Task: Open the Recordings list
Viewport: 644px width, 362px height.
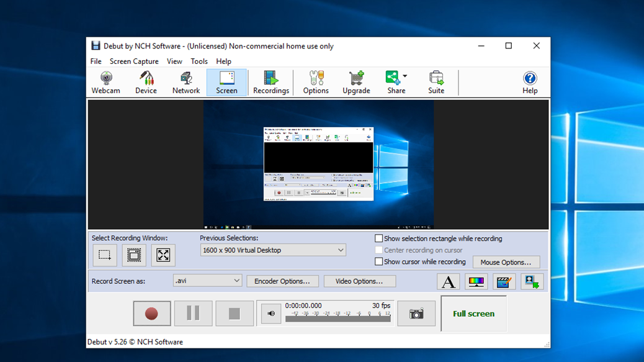Action: 271,83
